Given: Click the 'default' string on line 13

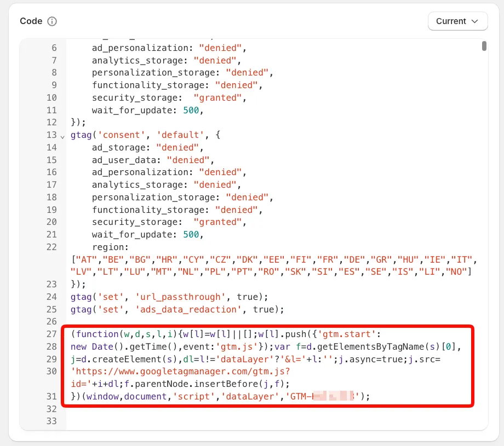Looking at the screenshot, I should click(180, 135).
